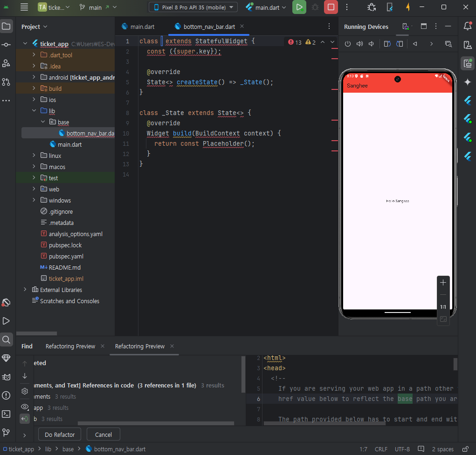Run main.dart with green play button
This screenshot has width=476, height=455.
(299, 7)
